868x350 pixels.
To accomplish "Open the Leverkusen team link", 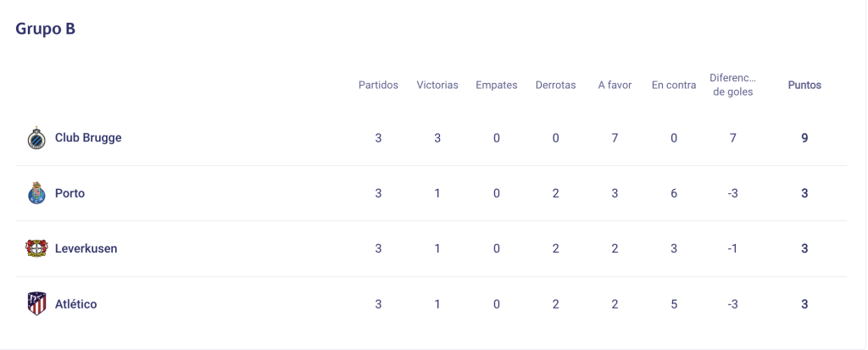I will click(86, 248).
